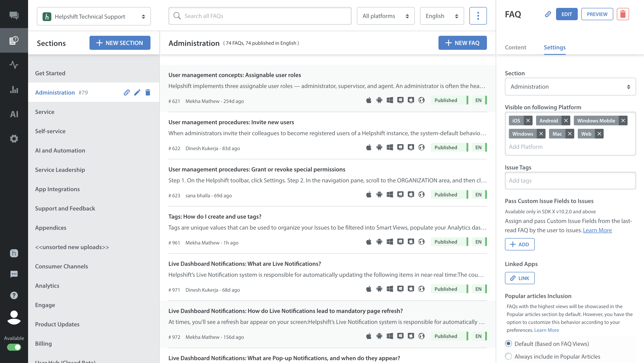Screen dimensions: 644x363
Task: Click the NEW FAQ button
Action: pos(462,43)
